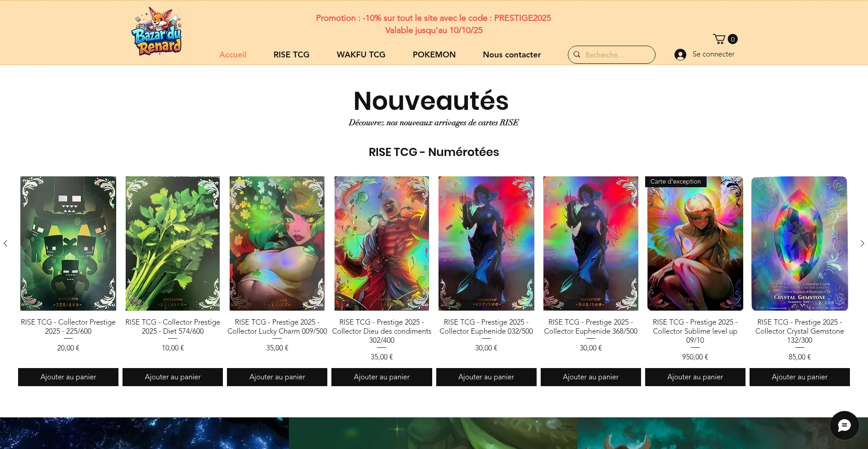Open the Diet 574/600 product title link
868x449 pixels.
pos(173,326)
